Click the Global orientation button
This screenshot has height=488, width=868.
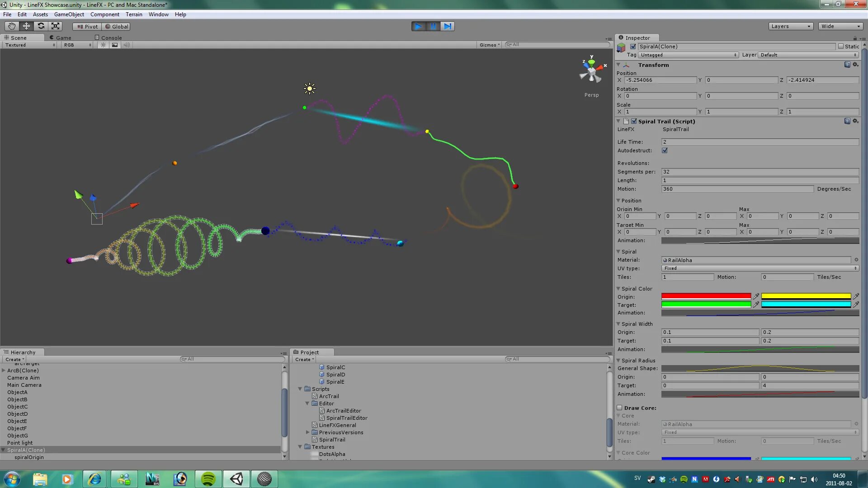coord(116,26)
